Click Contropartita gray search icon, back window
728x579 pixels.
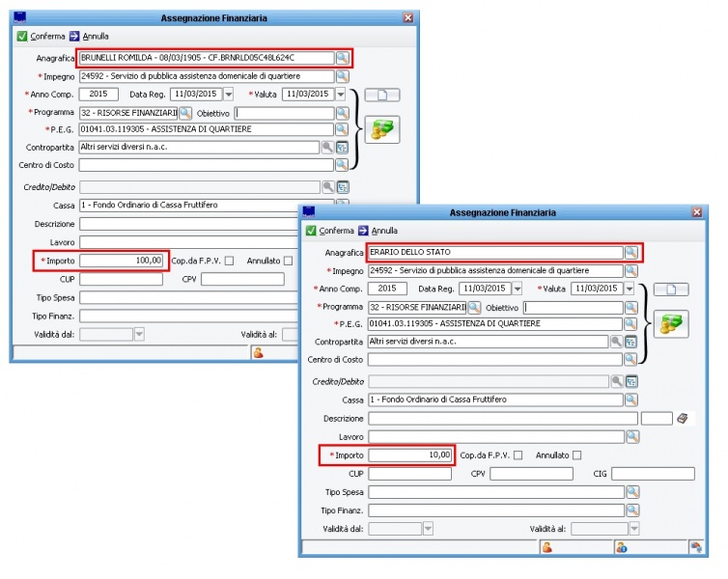pos(327,148)
